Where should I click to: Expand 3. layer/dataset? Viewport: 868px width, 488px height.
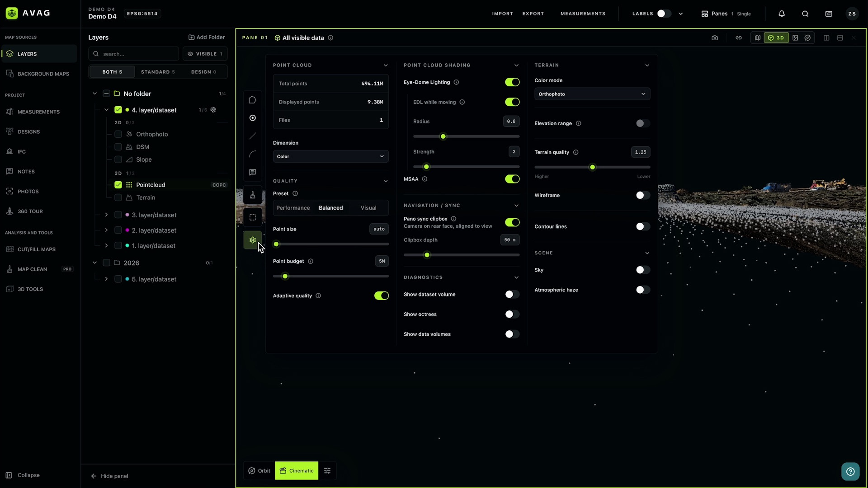point(106,215)
